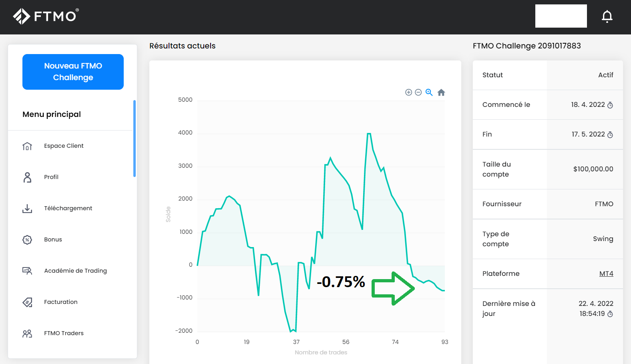Select the magnifier selection zoom tool
The height and width of the screenshot is (364, 631).
point(429,93)
